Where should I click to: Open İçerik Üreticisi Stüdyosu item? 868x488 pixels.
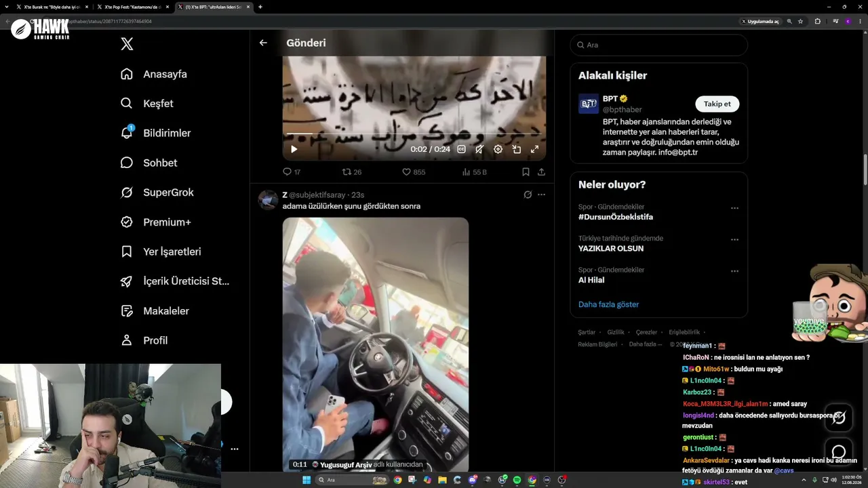click(174, 281)
